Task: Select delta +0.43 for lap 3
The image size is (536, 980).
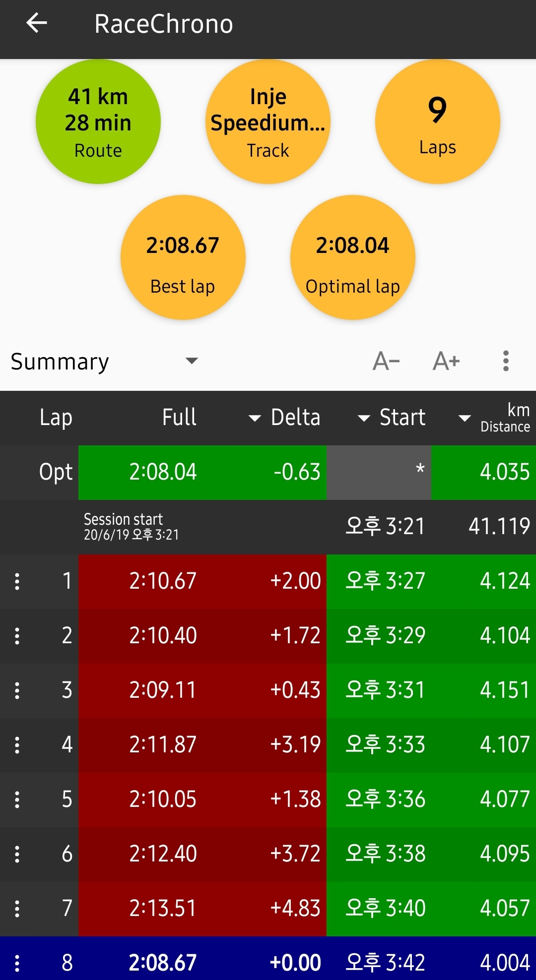Action: (x=295, y=690)
